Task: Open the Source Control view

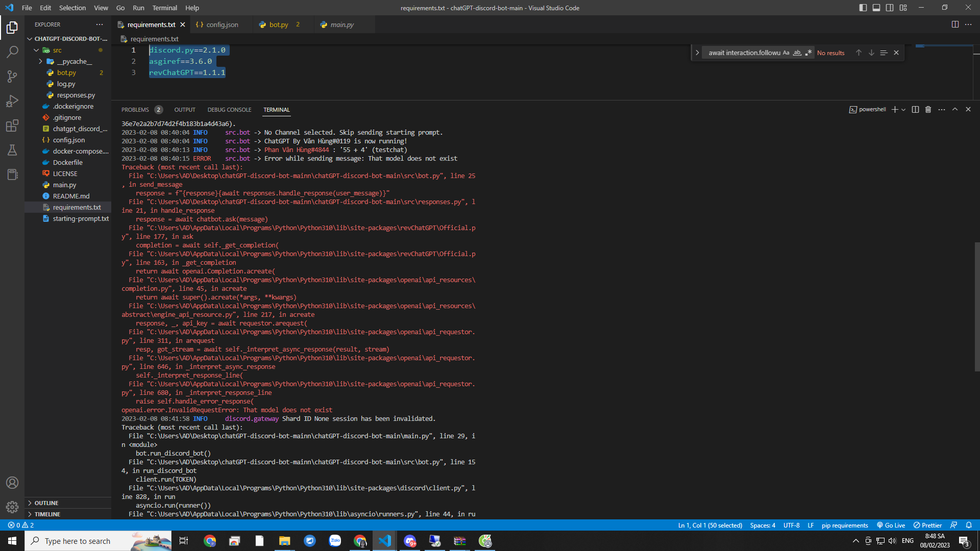Action: [12, 76]
